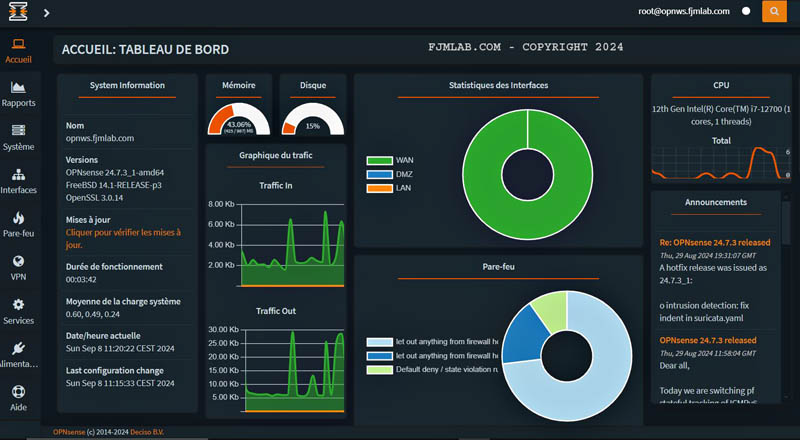This screenshot has height=440, width=800.
Task: Open the Aide lifebuoy icon
Action: 18,392
